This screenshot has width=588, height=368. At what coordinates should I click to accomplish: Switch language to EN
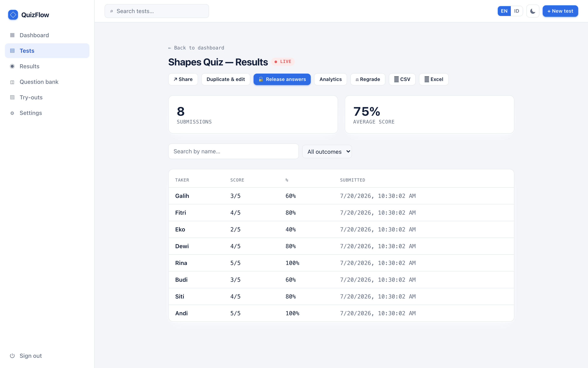pos(504,11)
